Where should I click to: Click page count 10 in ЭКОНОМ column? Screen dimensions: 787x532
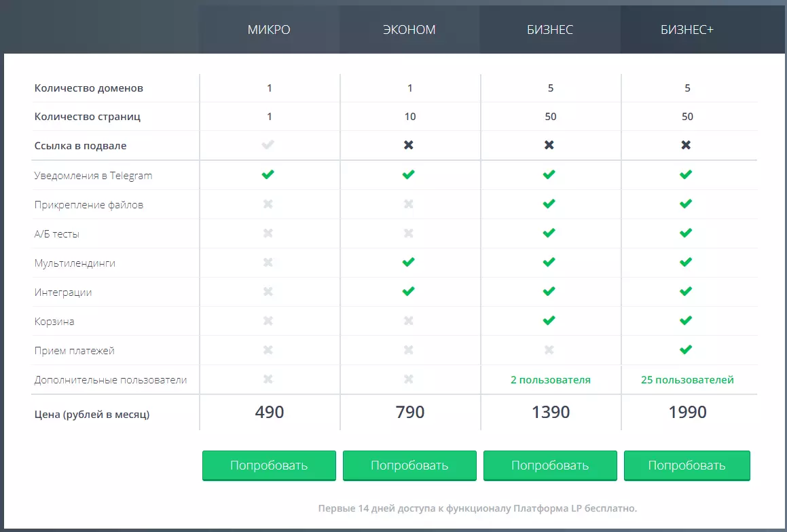coord(410,117)
